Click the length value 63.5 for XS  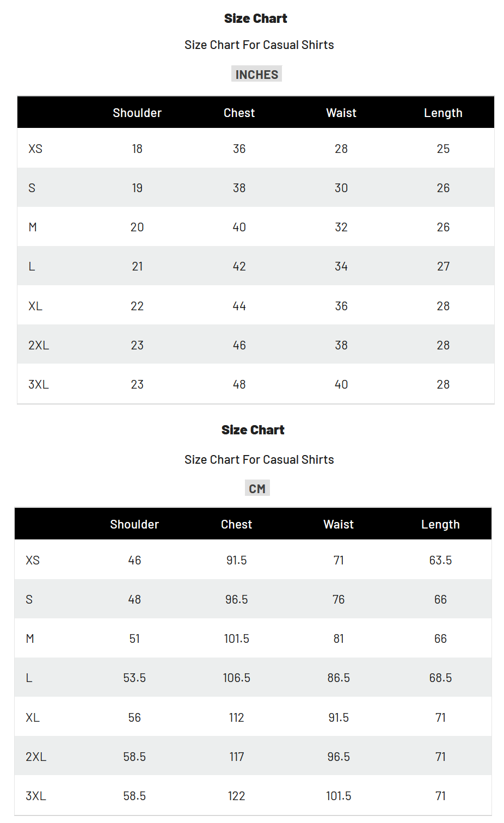click(440, 561)
